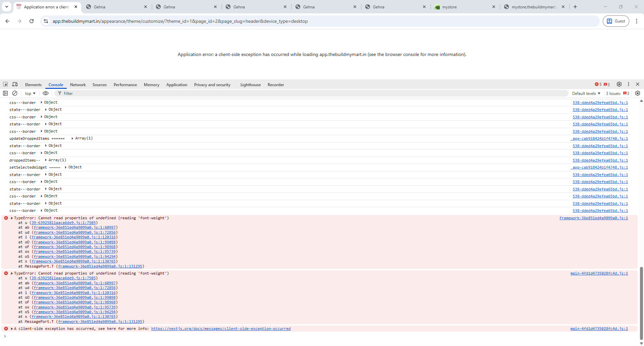This screenshot has height=346, width=644.
Task: Open the 39-63925811aaca6de9.js:1:7505 link in first error
Action: click(64, 223)
